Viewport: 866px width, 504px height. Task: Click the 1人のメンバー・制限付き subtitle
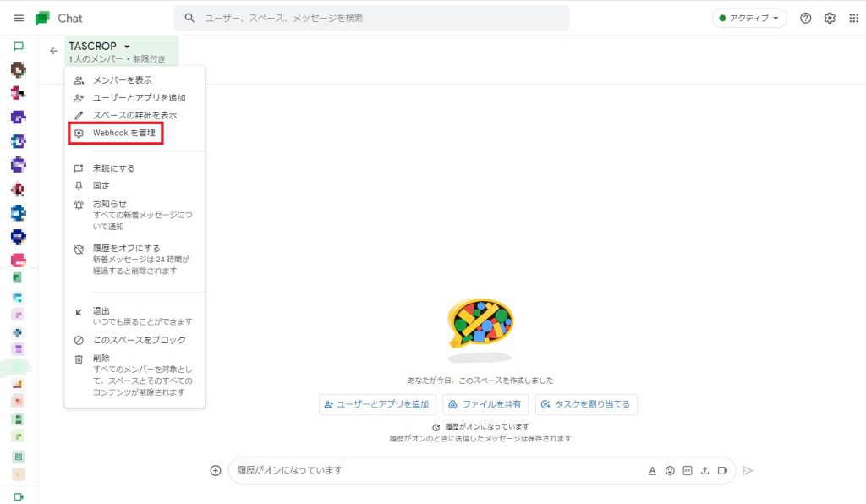click(117, 58)
